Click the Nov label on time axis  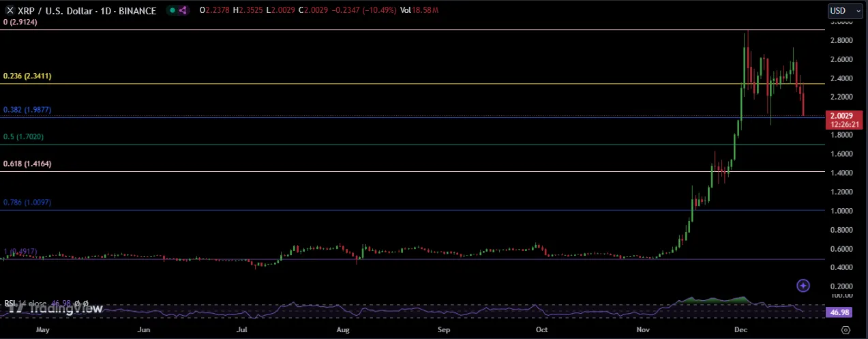[x=644, y=329]
